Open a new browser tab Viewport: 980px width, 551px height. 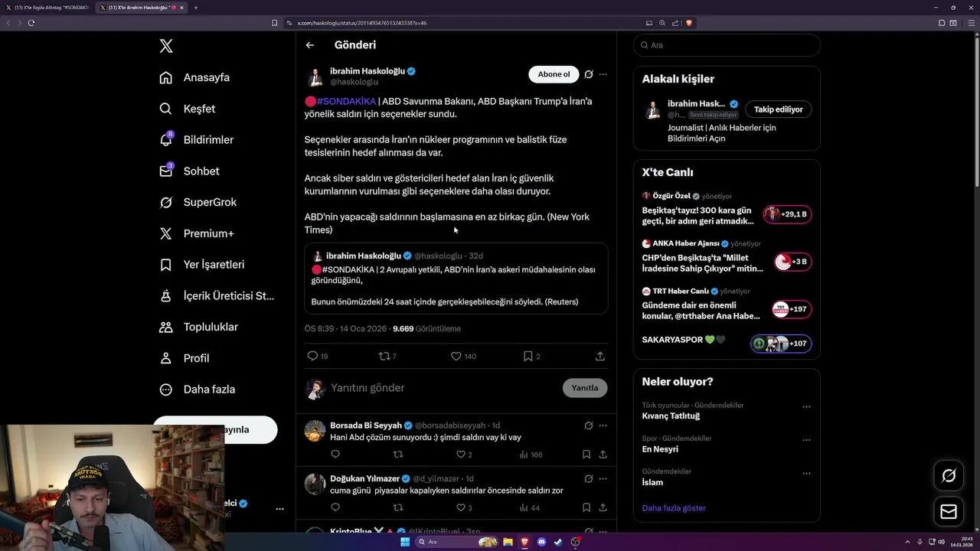195,8
